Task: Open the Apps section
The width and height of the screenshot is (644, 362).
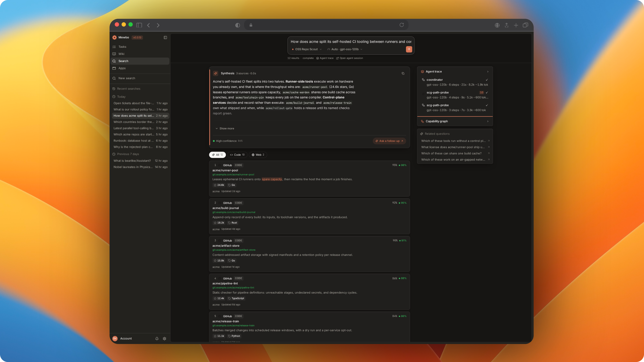Action: point(140,68)
